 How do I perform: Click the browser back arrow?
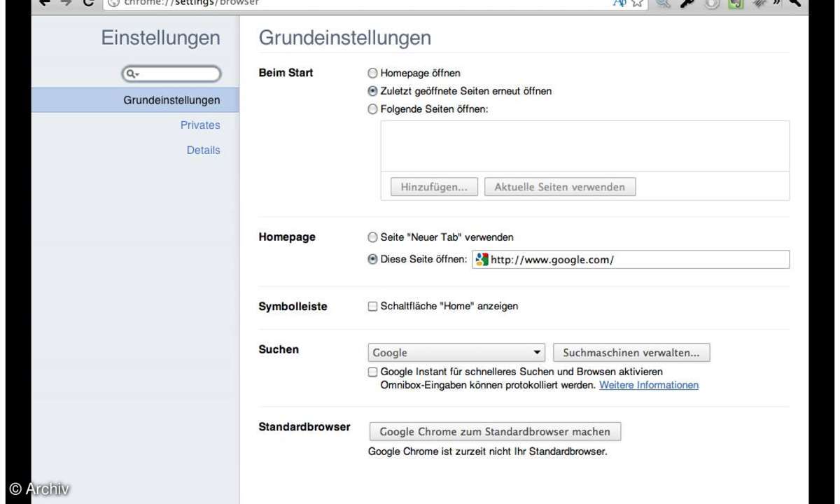point(45,3)
